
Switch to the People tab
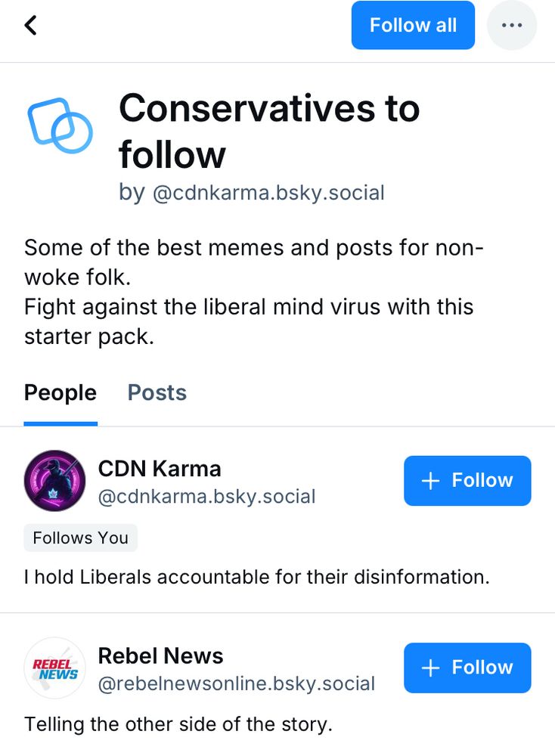tap(60, 393)
